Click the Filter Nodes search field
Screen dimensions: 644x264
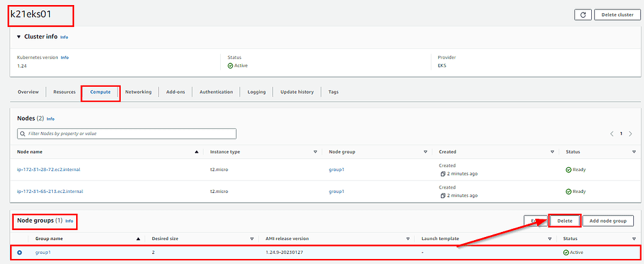pos(127,134)
